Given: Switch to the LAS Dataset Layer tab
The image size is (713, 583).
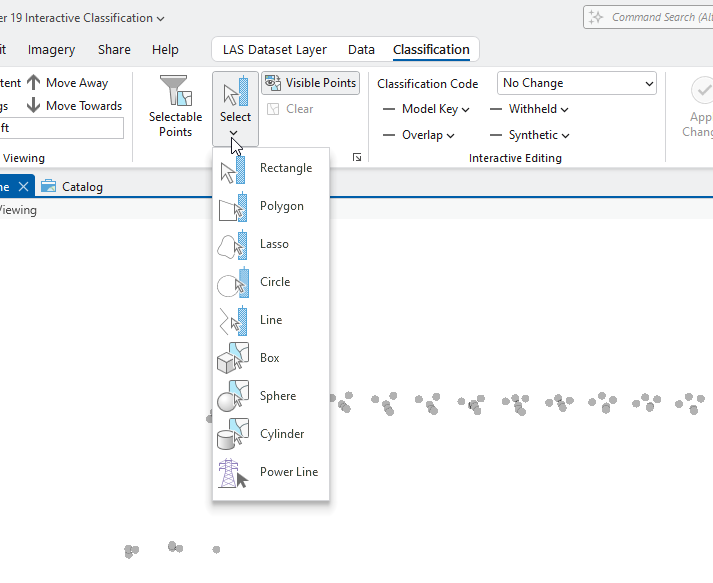Looking at the screenshot, I should [x=275, y=50].
